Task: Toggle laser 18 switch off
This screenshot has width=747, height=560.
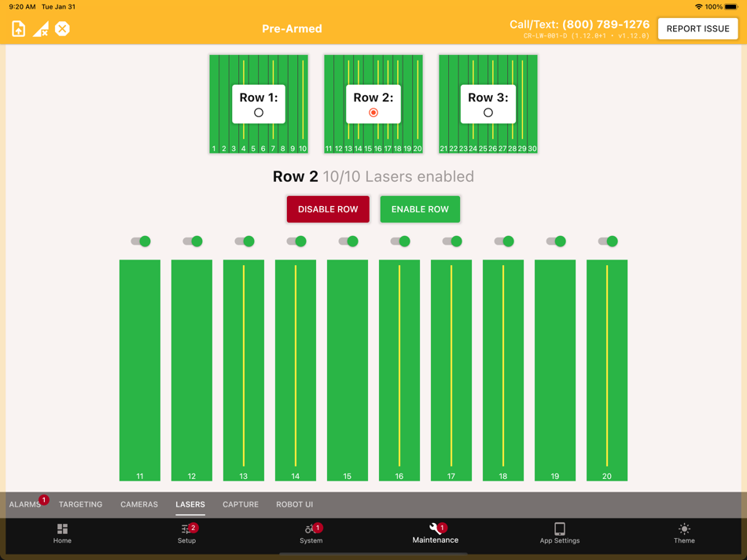Action: pos(504,241)
